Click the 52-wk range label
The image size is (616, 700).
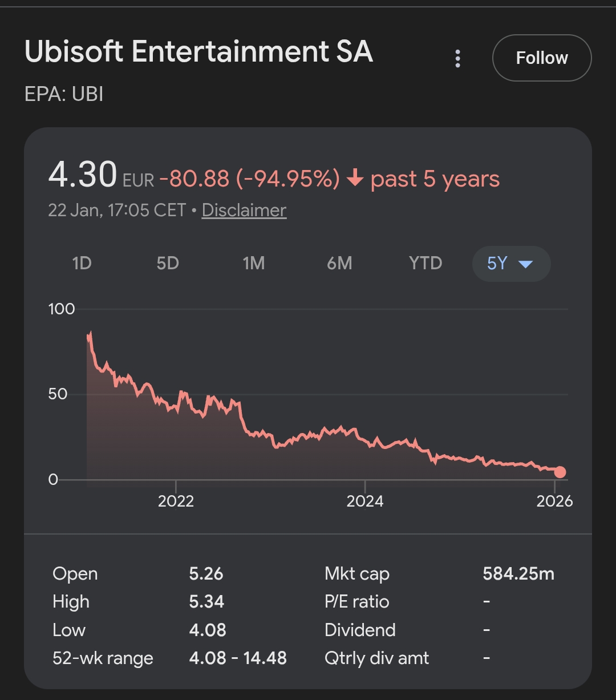pos(103,658)
